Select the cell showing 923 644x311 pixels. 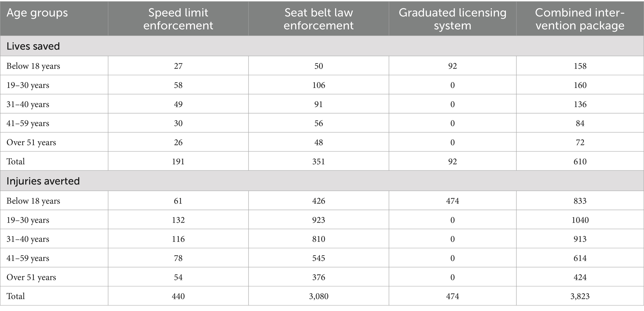[x=319, y=220]
